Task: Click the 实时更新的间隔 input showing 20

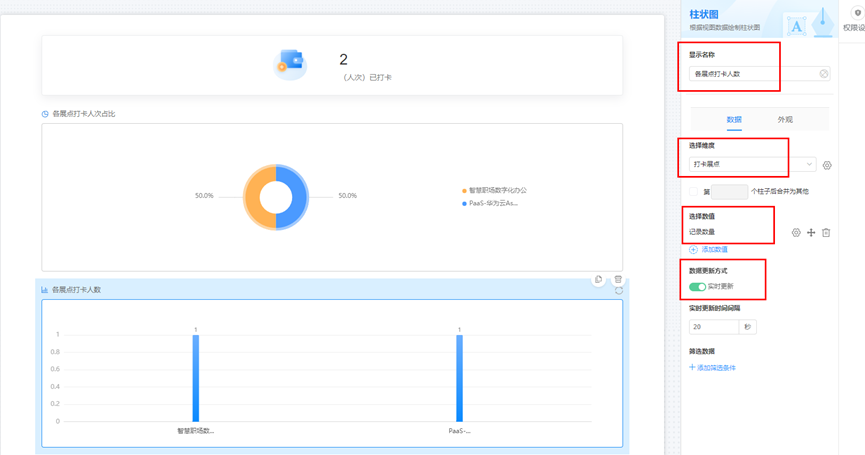Action: (713, 327)
